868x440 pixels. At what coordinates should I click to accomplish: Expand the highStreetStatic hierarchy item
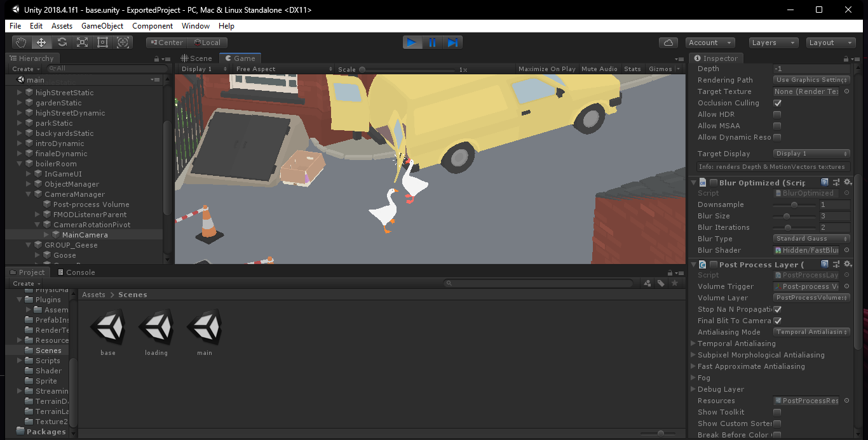tap(20, 93)
